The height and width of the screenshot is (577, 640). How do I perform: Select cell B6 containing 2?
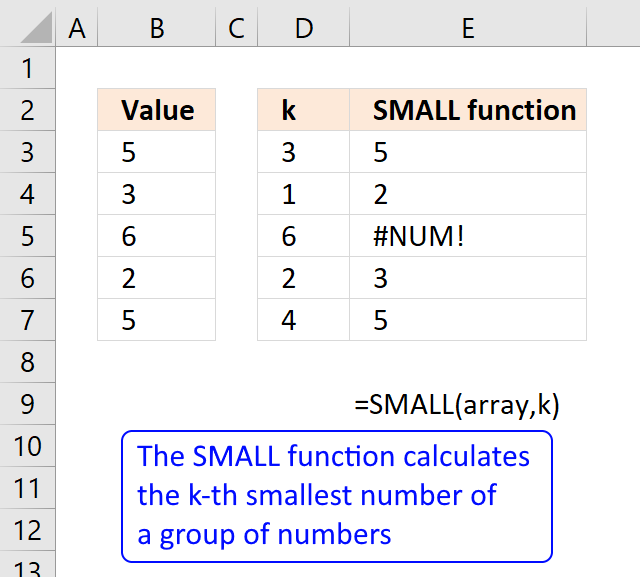point(157,278)
